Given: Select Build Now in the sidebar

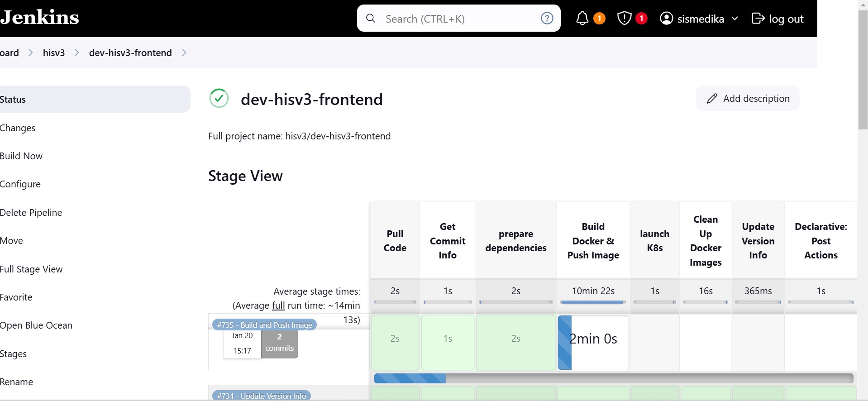Looking at the screenshot, I should pos(21,156).
